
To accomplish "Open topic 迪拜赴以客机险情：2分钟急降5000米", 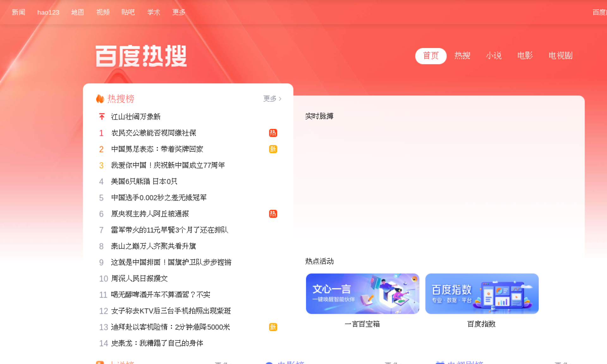I will point(170,327).
